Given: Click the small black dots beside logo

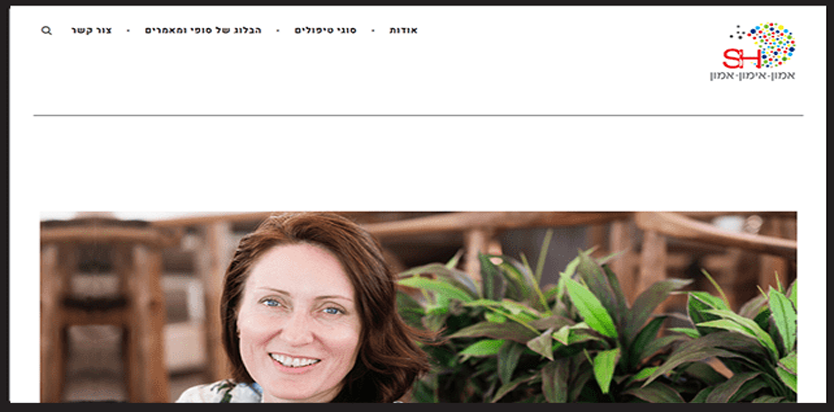Looking at the screenshot, I should (738, 33).
